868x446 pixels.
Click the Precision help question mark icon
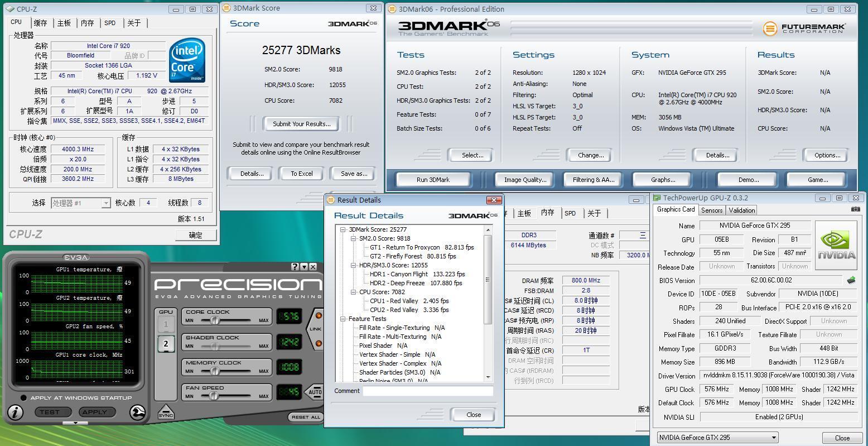point(295,267)
